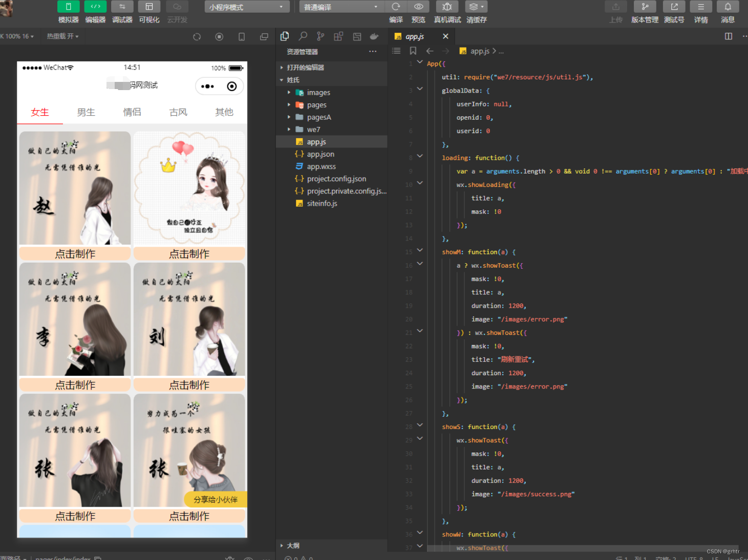The height and width of the screenshot is (560, 748).
Task: Open version management
Action: coord(645,7)
